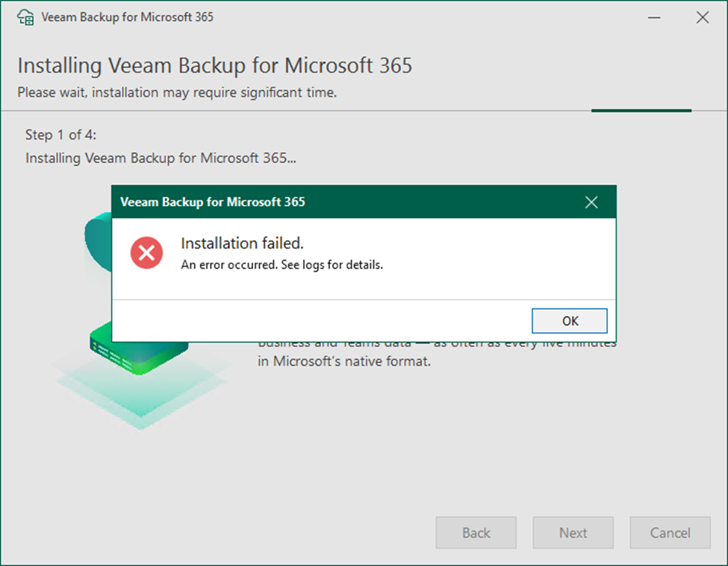This screenshot has height=566, width=728.
Task: Close the Installation failed error dialog
Action: (x=591, y=202)
